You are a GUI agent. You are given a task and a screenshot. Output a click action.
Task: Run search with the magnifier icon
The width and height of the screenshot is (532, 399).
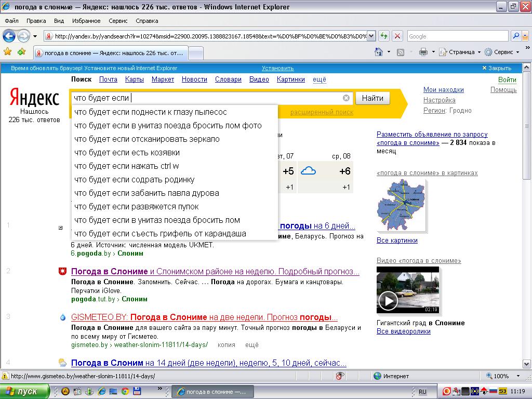(x=516, y=36)
